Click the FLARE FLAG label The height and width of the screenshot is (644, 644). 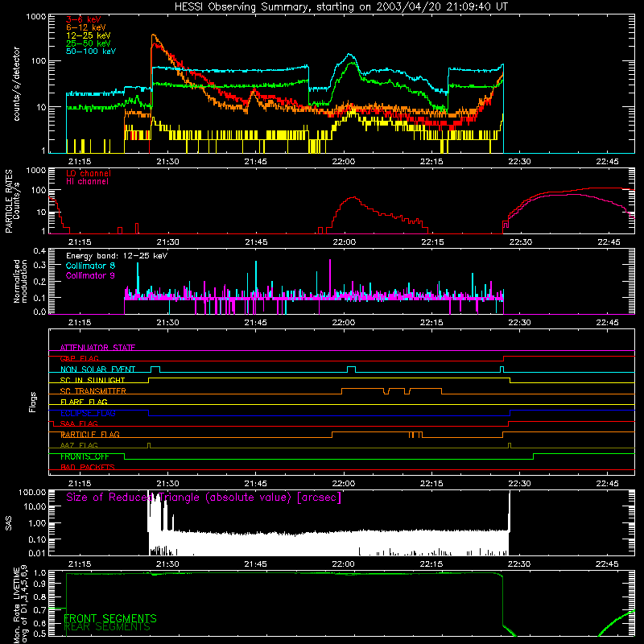click(84, 402)
